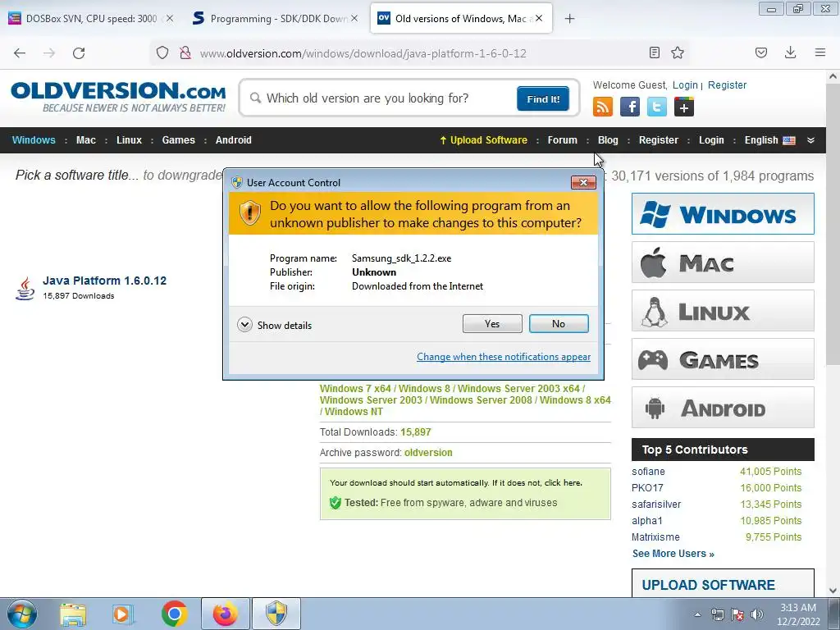Click the green Tested shield icon
The width and height of the screenshot is (840, 630).
click(x=336, y=503)
